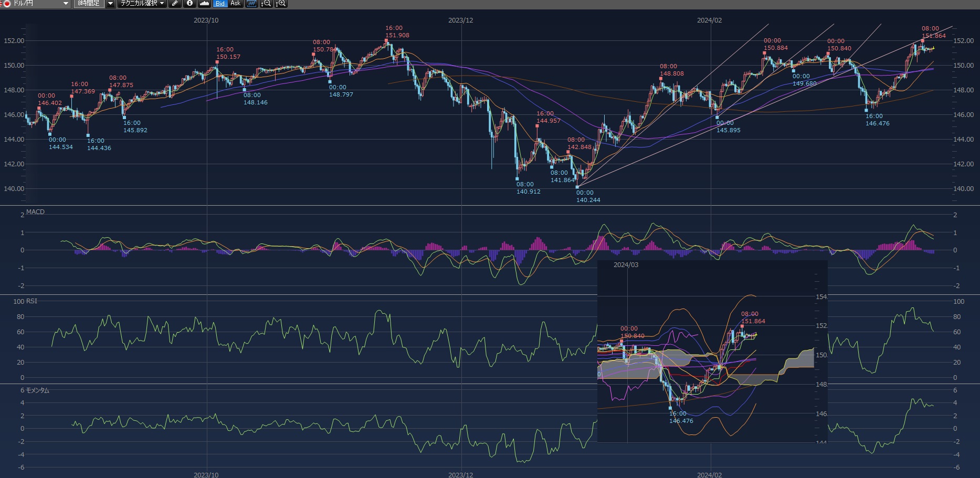The image size is (980, 478).
Task: Click the 2023/12 date label at top
Action: (460, 20)
